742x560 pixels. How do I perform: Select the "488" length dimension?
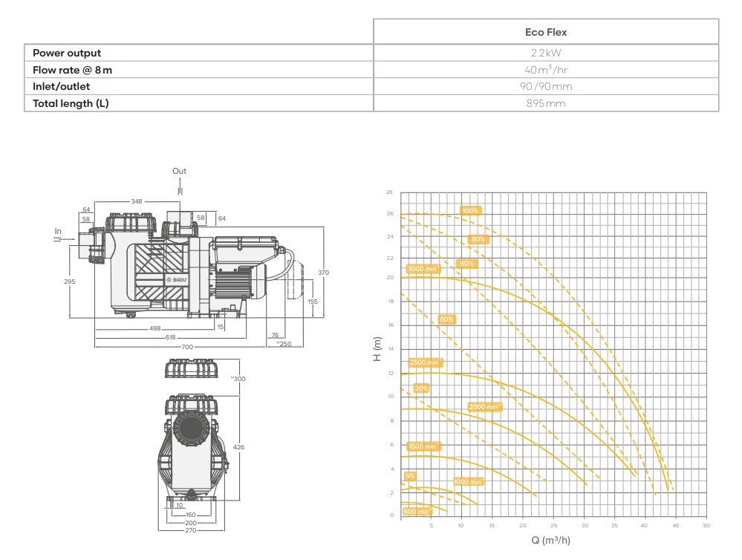click(155, 328)
